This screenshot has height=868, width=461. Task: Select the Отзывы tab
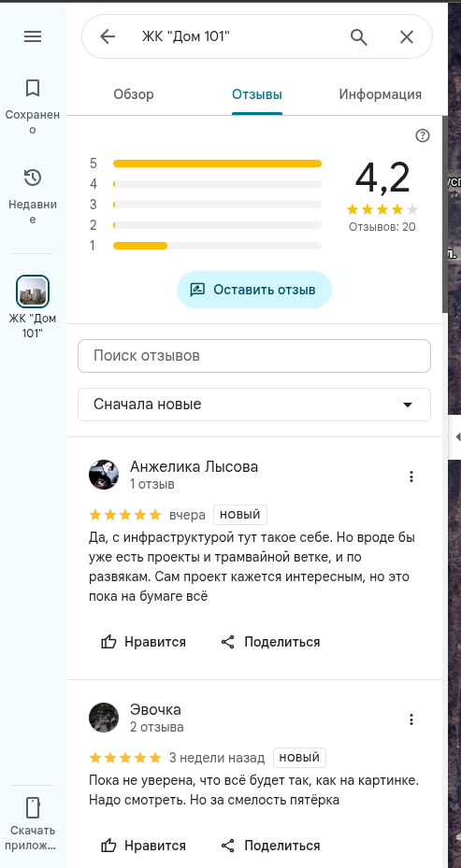click(257, 94)
